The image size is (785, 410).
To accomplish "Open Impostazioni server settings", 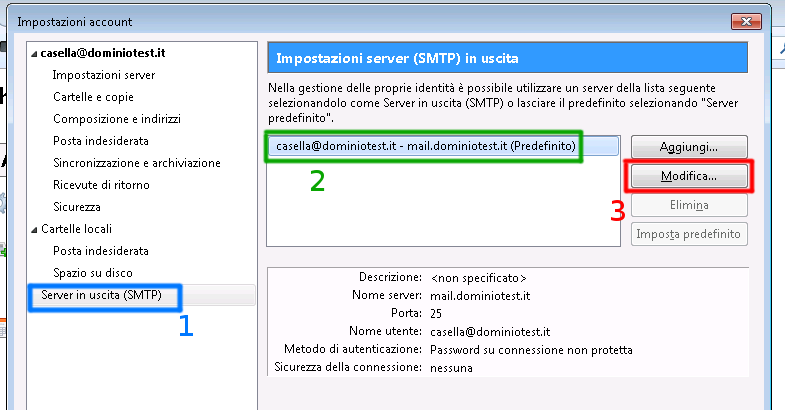I will 104,75.
